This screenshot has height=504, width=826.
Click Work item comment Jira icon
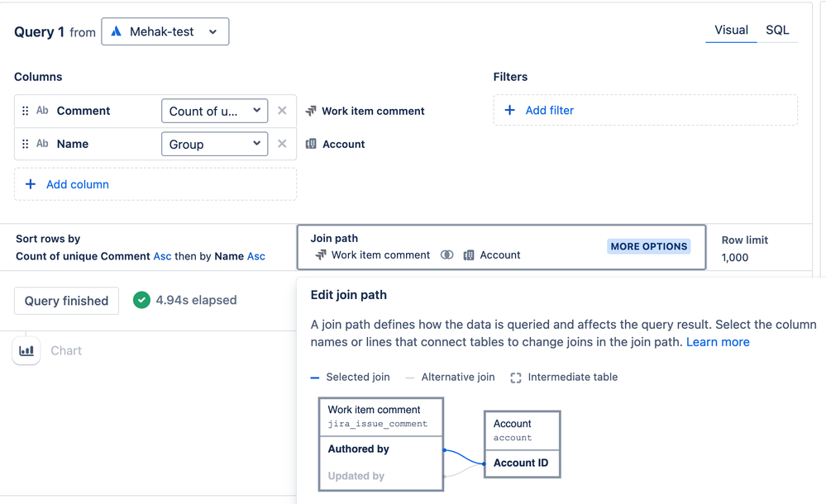(x=311, y=111)
